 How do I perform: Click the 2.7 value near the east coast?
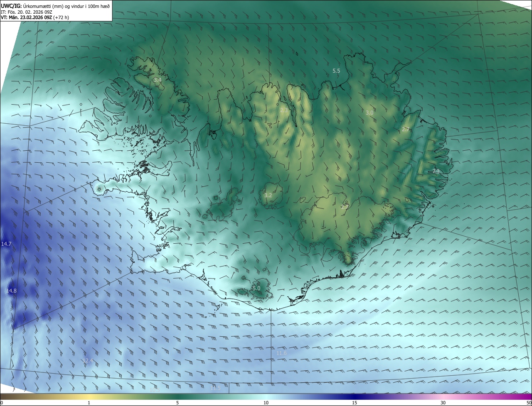coord(406,130)
